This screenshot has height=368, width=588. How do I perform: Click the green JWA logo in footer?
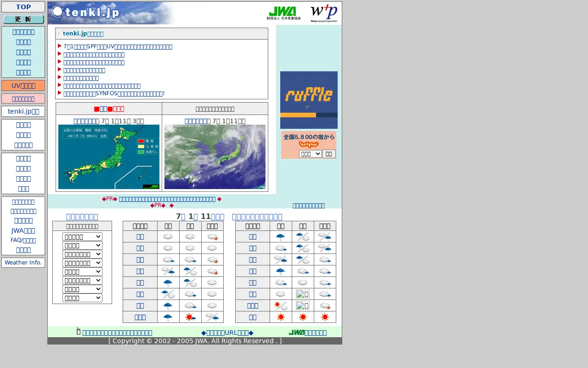tap(297, 332)
